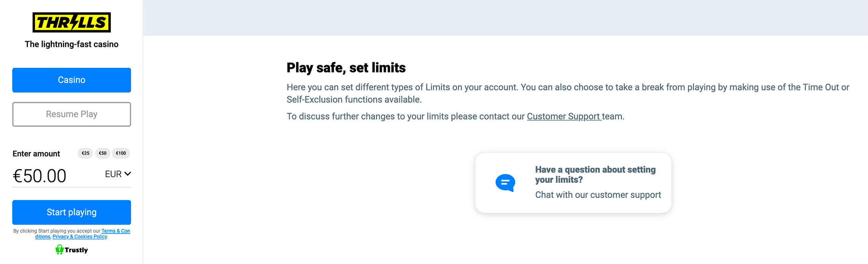Select the €50 quick amount chip
868x264 pixels.
102,153
